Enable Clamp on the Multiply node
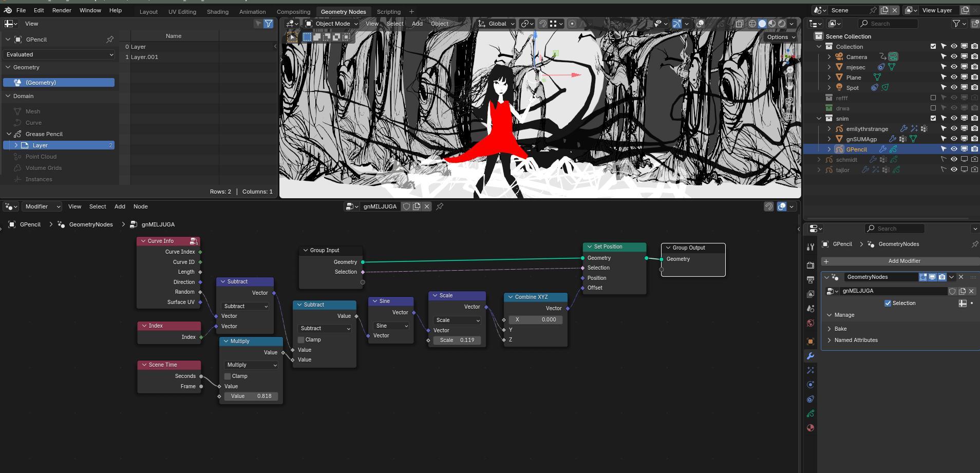 click(228, 376)
